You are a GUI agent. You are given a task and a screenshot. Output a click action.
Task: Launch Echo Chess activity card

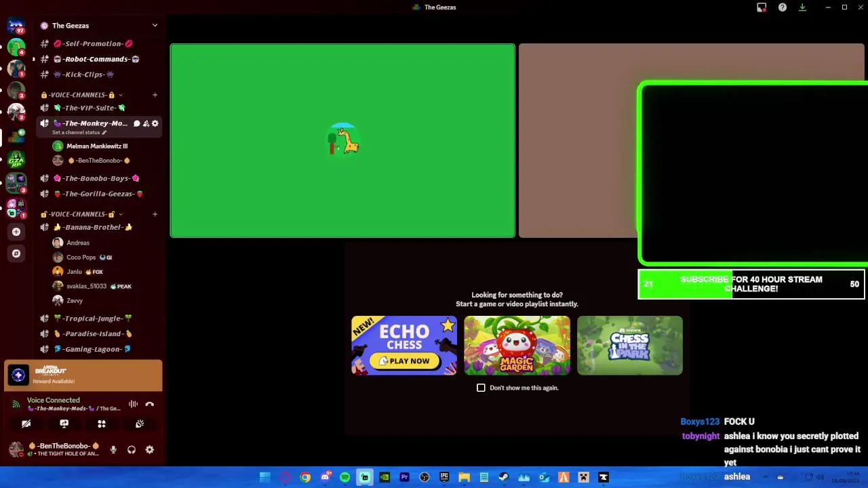pyautogui.click(x=404, y=345)
